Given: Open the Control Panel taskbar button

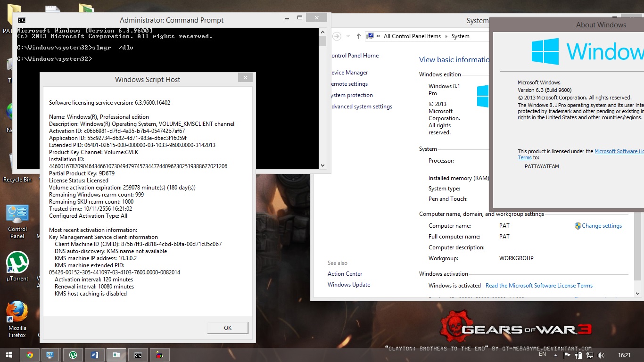Looking at the screenshot, I should [51, 355].
